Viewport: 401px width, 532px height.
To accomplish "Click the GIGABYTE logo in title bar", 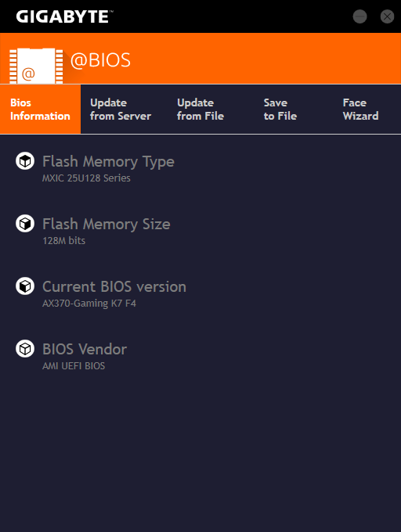I will coord(64,16).
